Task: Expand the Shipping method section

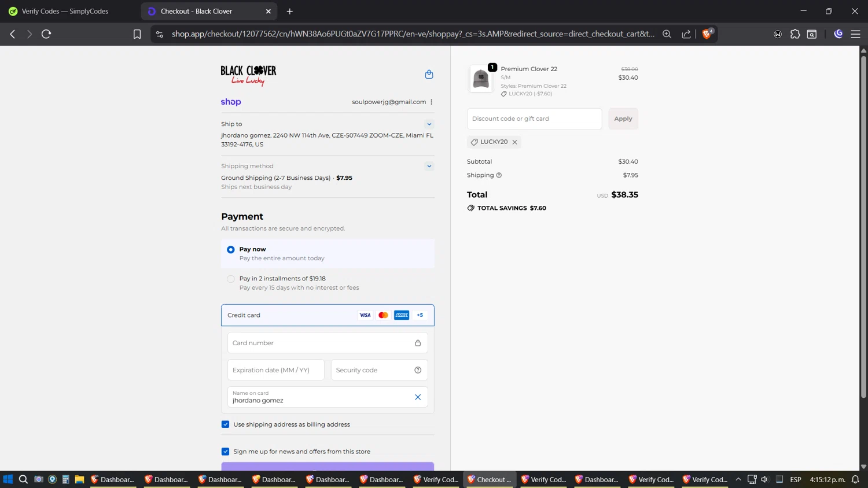Action: (429, 166)
